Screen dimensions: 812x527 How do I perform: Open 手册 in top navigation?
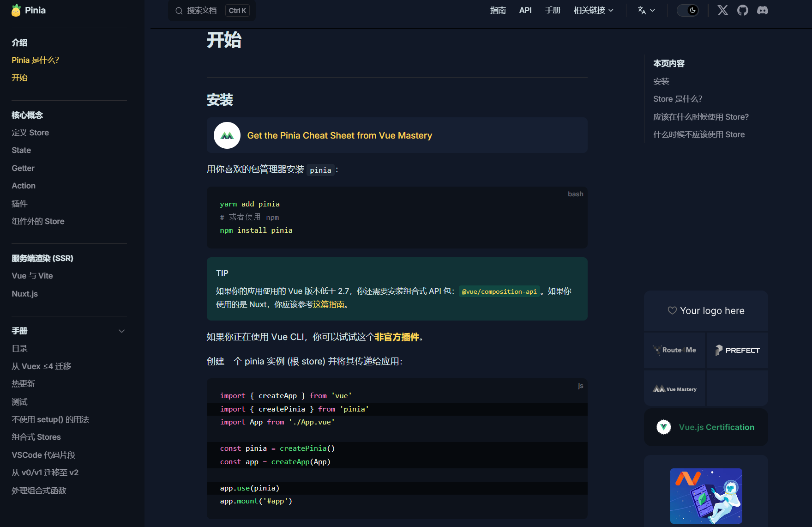point(553,10)
